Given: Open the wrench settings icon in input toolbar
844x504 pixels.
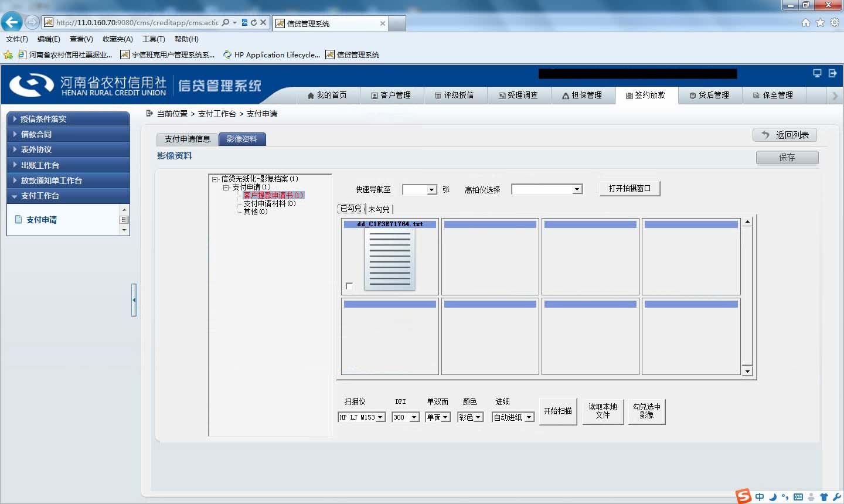Looking at the screenshot, I should [x=836, y=497].
